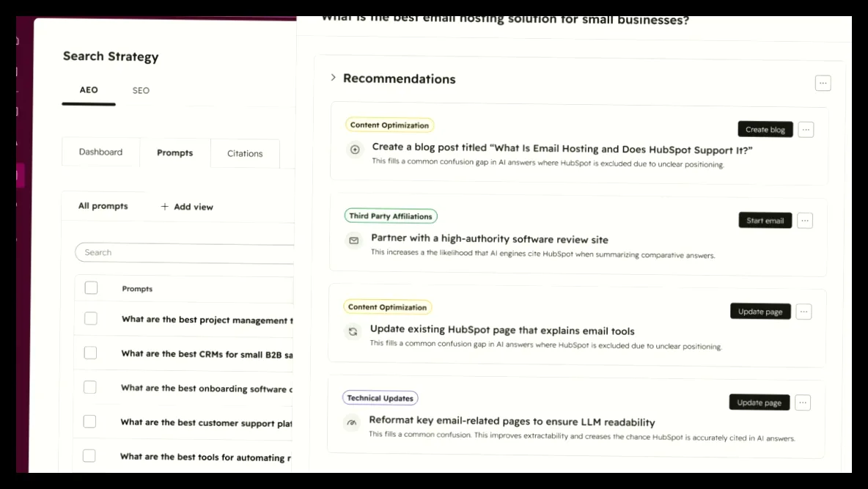Open prompt "What are the best onboarding software"
Viewport: 868px width, 489px height.
pos(207,389)
